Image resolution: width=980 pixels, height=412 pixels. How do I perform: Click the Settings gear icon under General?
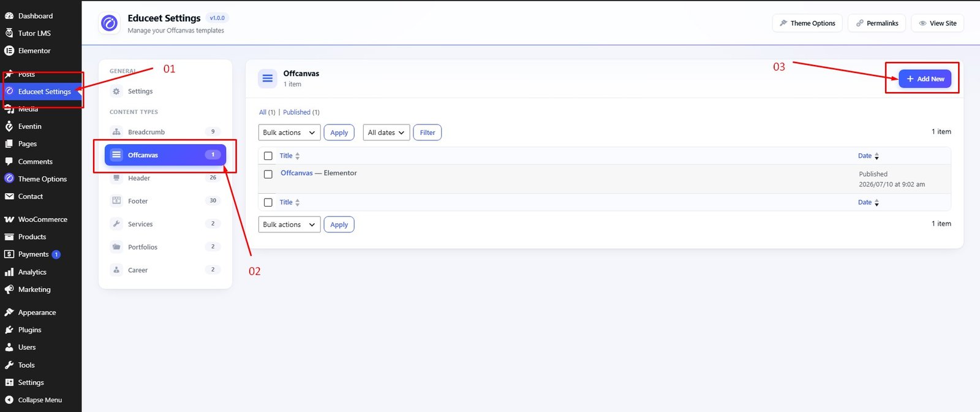116,91
